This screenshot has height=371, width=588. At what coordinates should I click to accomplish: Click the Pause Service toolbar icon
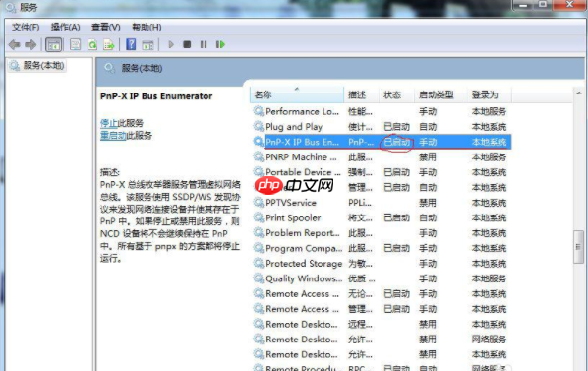[x=204, y=44]
